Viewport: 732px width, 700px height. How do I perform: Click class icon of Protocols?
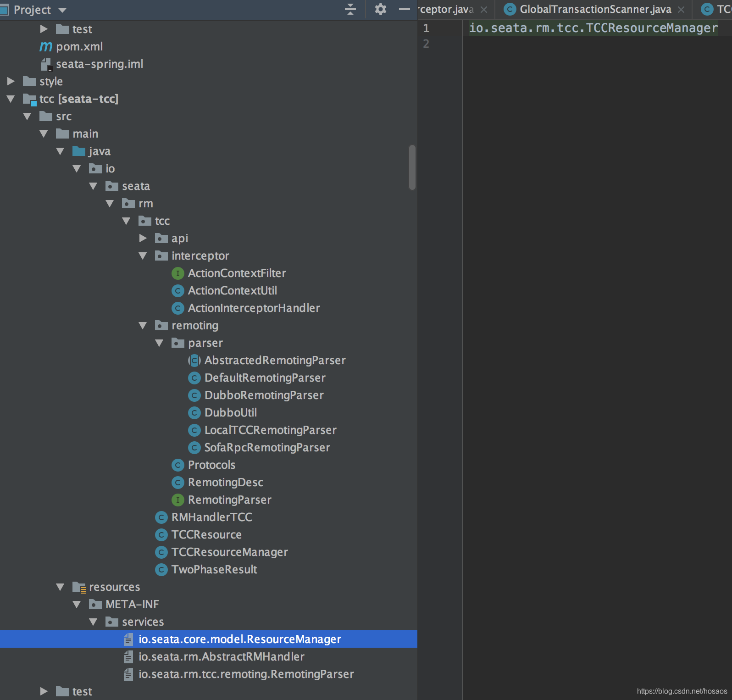click(177, 465)
